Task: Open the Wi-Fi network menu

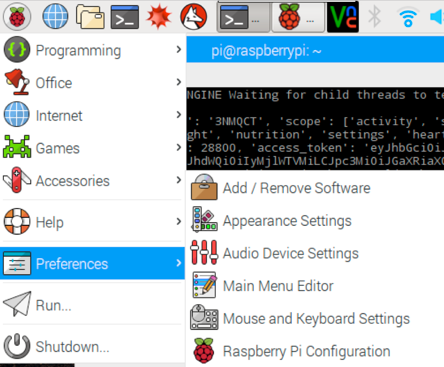Action: point(408,17)
